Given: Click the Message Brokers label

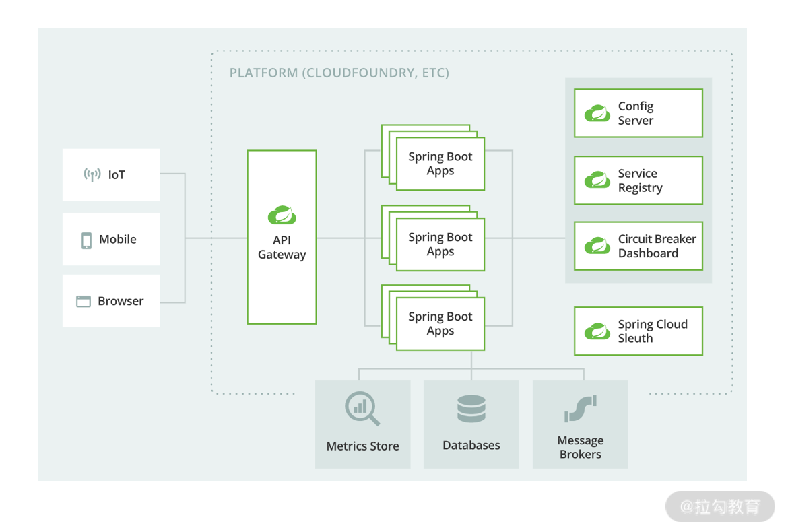Looking at the screenshot, I should pyautogui.click(x=581, y=447).
